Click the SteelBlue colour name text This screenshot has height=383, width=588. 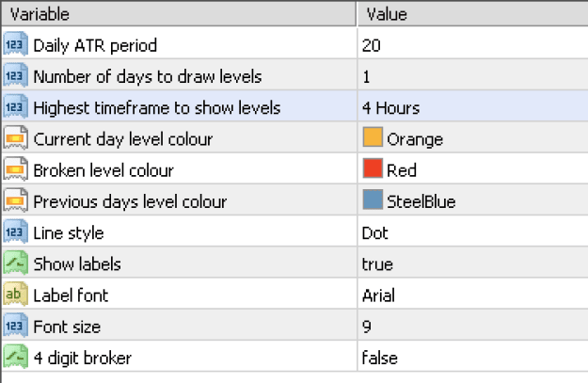pos(421,201)
